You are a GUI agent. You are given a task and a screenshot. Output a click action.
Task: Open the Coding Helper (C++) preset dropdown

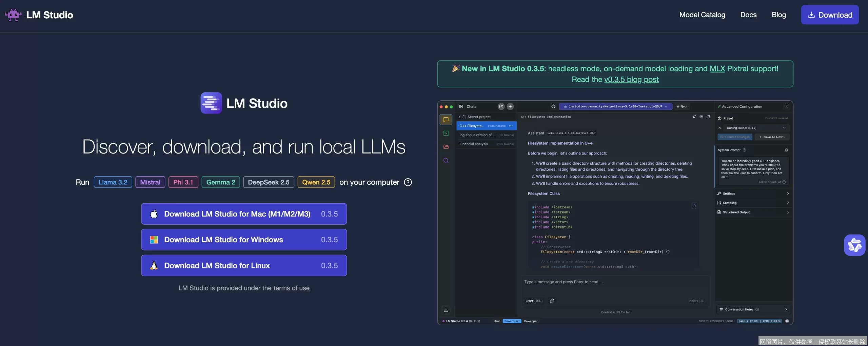tap(756, 128)
